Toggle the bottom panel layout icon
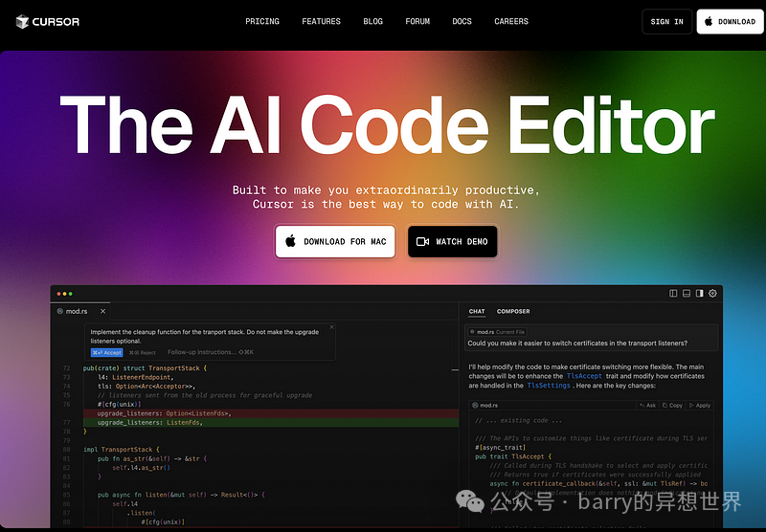The width and height of the screenshot is (766, 532). (687, 294)
